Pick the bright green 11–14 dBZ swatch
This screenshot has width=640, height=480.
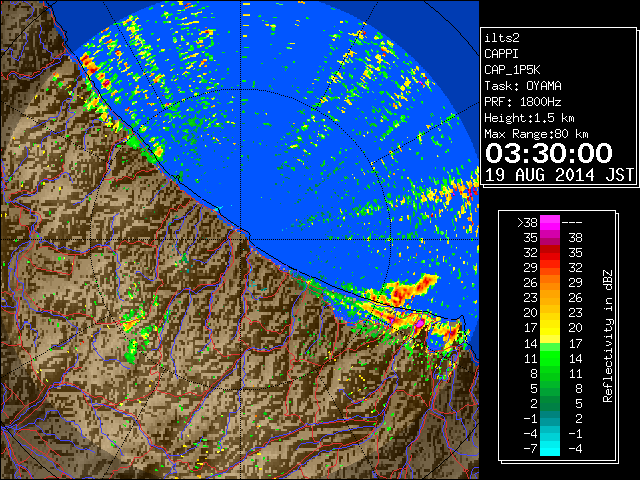click(550, 358)
